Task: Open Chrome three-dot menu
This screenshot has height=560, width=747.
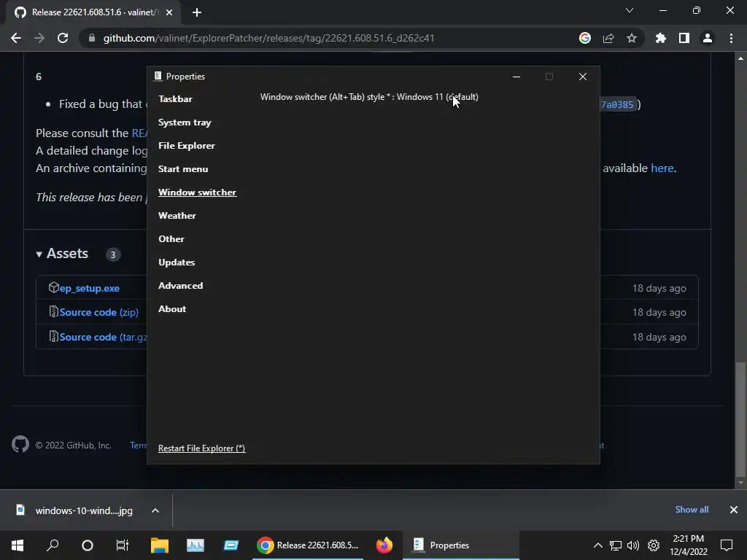Action: click(x=731, y=38)
